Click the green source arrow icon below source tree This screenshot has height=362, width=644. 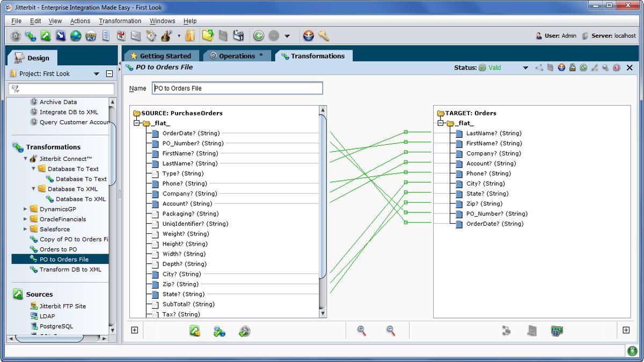[x=195, y=331]
